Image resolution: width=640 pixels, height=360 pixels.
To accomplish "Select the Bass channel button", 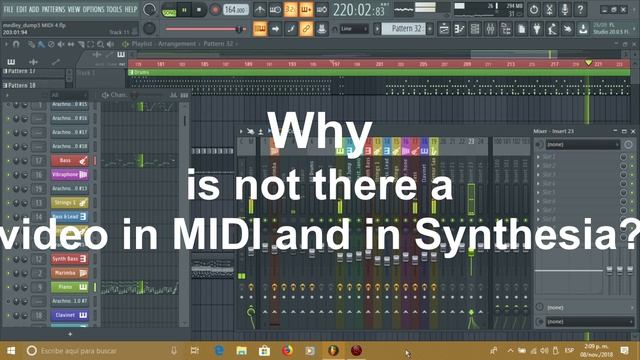I will (x=70, y=160).
